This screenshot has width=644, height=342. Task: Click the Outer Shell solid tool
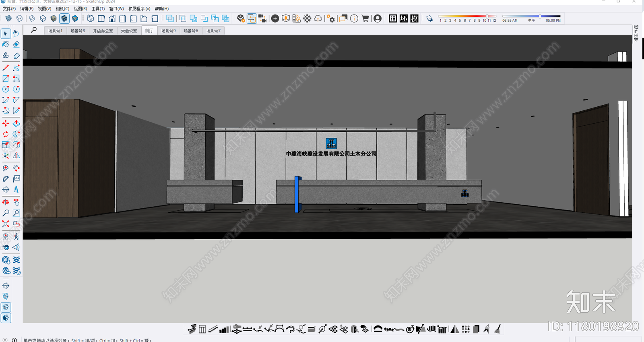[x=170, y=19]
